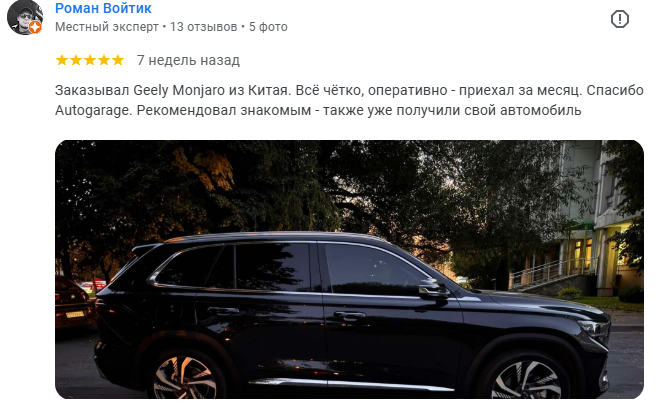Open the Роман Войтик profile name link

tap(103, 8)
